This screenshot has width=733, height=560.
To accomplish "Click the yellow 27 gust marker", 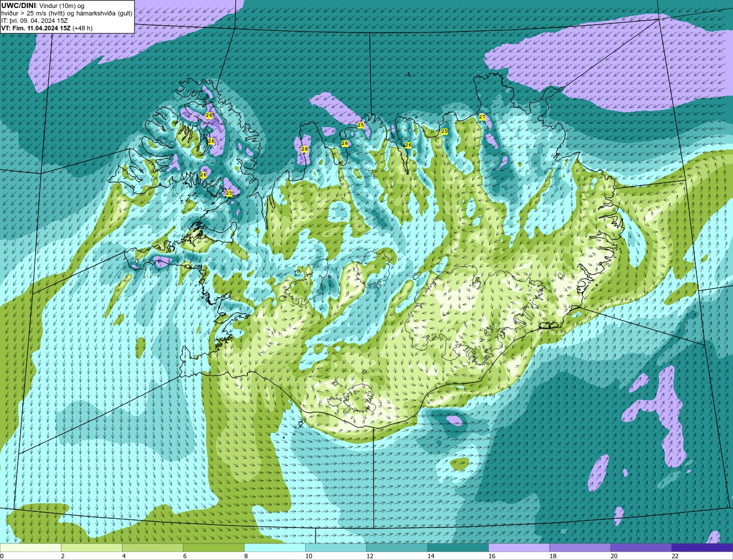I will pos(482,117).
